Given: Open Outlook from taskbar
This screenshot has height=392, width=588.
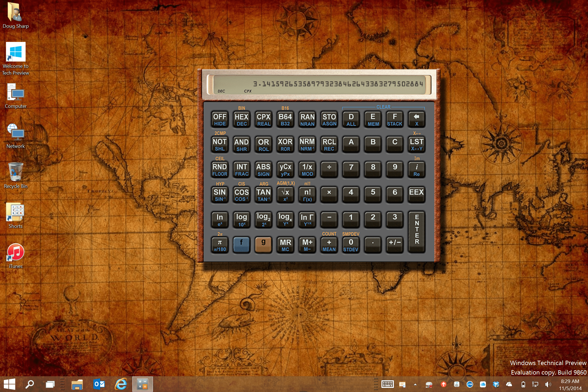Looking at the screenshot, I should [99, 384].
